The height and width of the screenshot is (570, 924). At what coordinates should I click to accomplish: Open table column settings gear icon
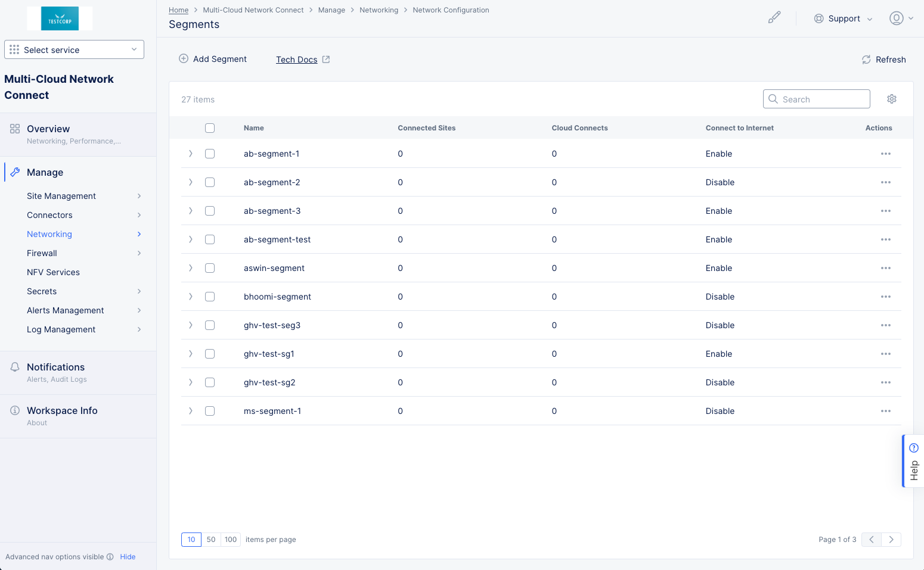click(891, 99)
